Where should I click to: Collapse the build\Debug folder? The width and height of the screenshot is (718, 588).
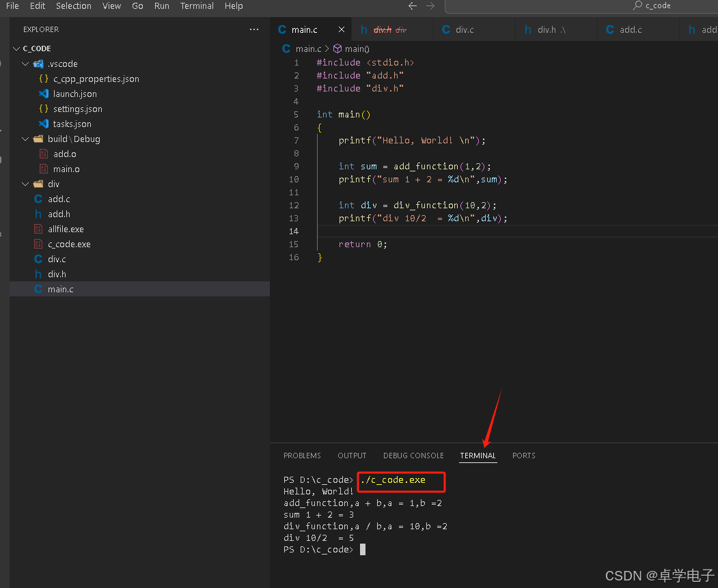click(x=26, y=139)
